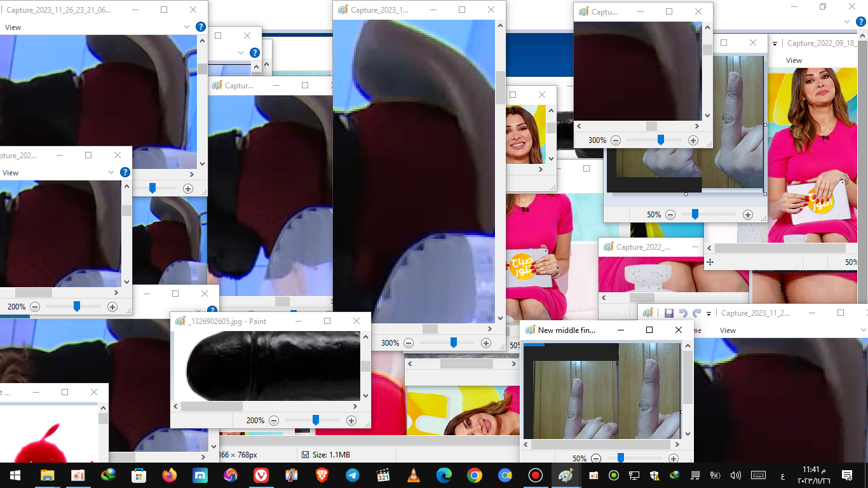This screenshot has width=868, height=488.
Task: Launch Telegram from the taskbar
Action: tap(352, 475)
